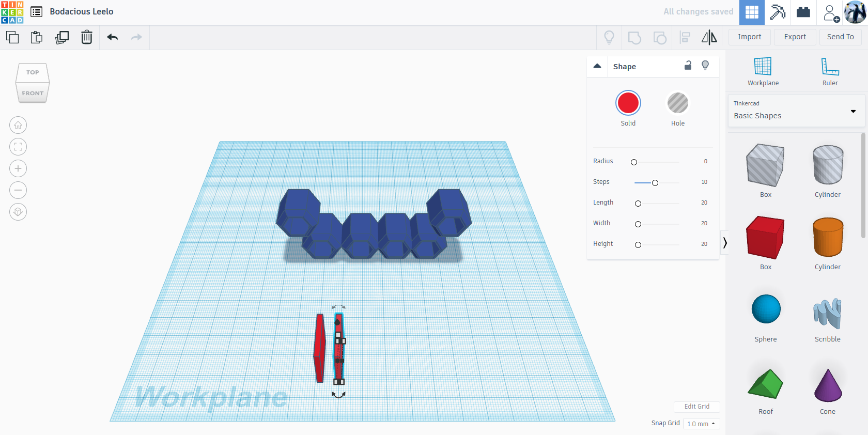
Task: Click the FRONT face of view cube
Action: point(33,93)
